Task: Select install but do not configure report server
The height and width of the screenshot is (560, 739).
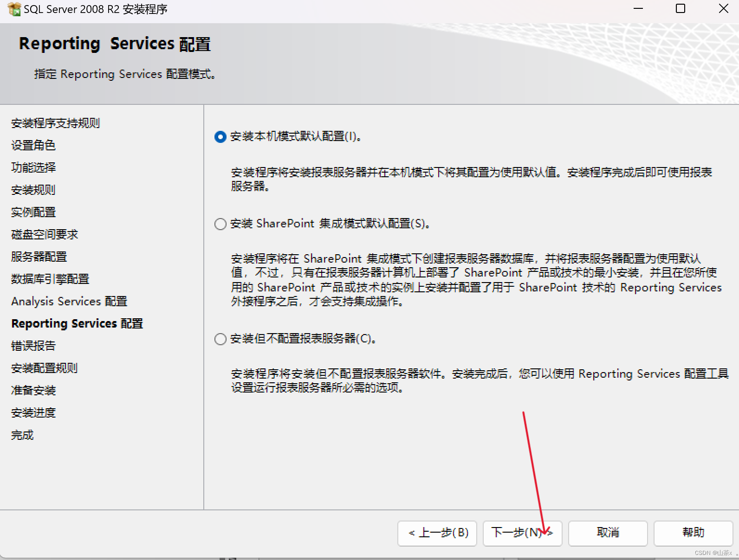Action: [x=220, y=339]
